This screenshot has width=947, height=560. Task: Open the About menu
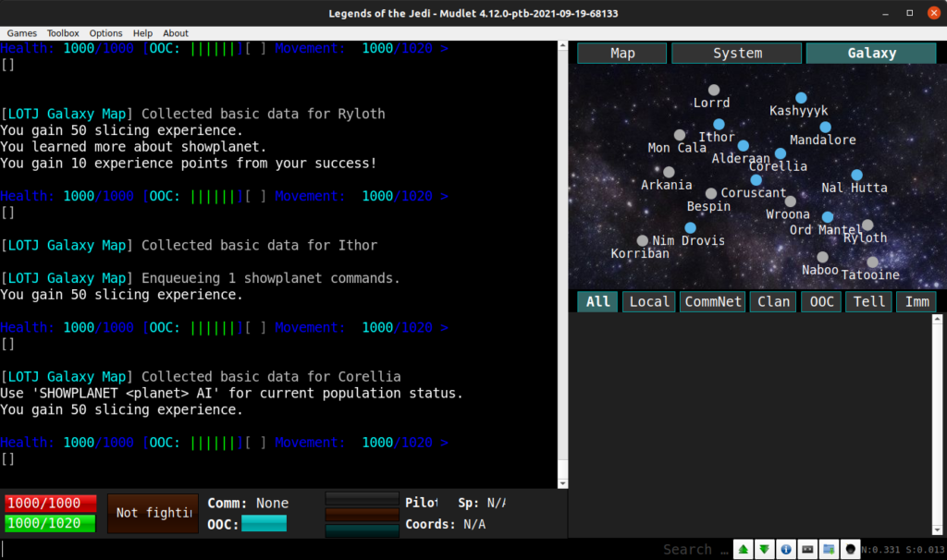[x=176, y=33]
